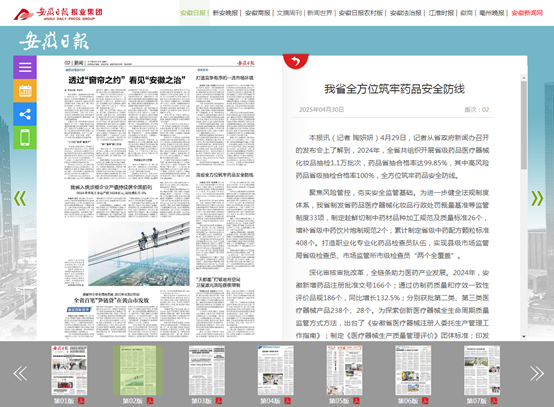Click article scrollbar down arrow
554x407 pixels.
524,336
